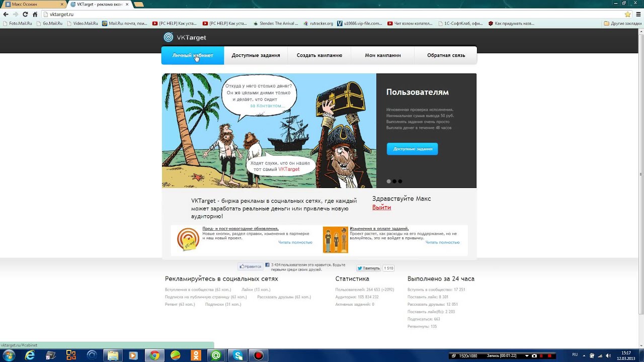Open the Video.Mail.Ru bookmark
This screenshot has height=362, width=644.
click(83, 23)
